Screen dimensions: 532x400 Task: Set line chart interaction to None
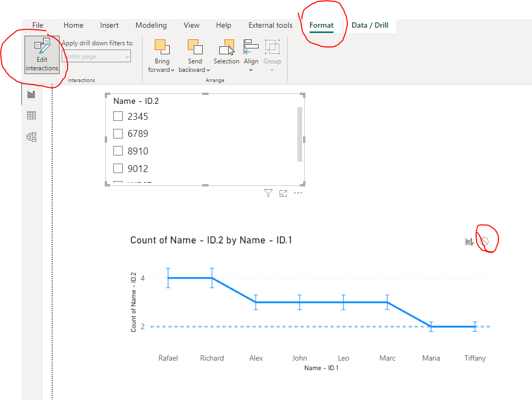click(484, 241)
